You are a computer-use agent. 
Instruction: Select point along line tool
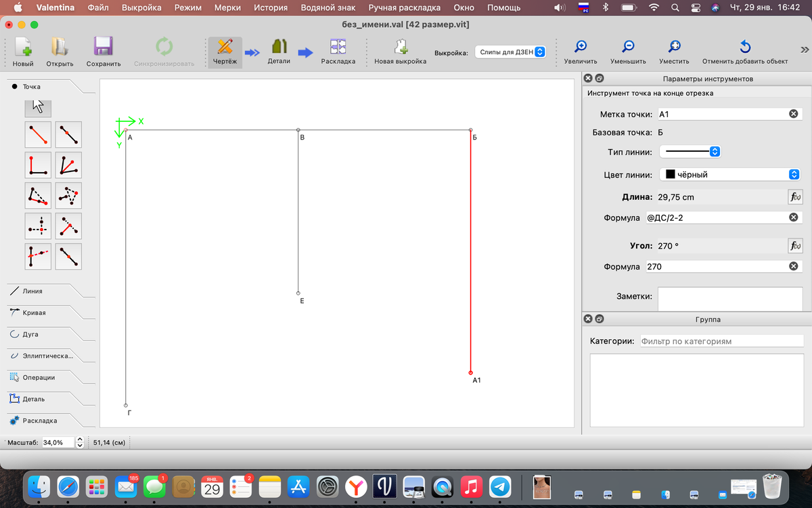(68, 135)
